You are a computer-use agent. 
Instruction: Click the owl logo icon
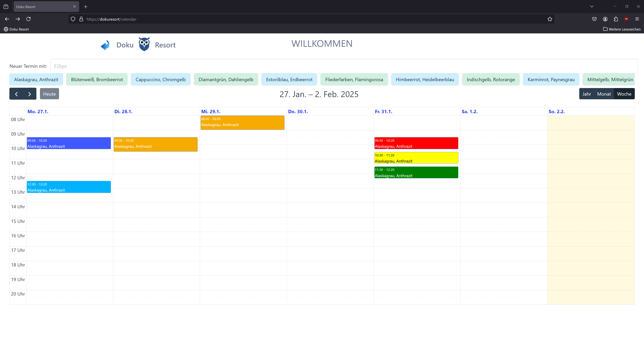144,44
